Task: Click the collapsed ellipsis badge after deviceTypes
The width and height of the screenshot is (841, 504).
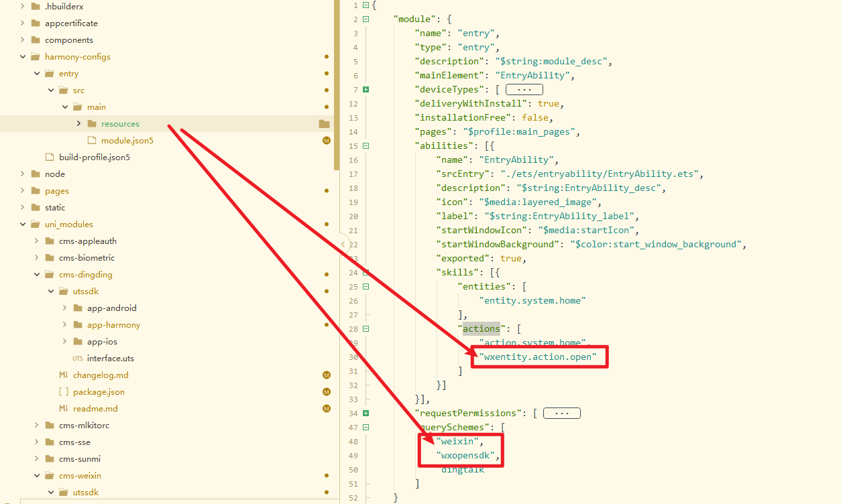Action: 524,89
